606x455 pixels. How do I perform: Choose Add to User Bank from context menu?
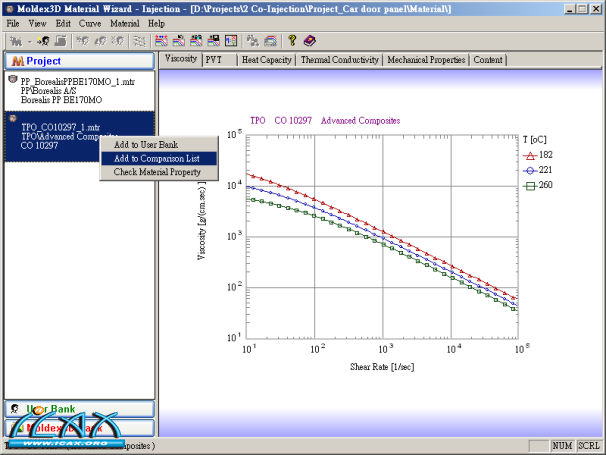(146, 145)
